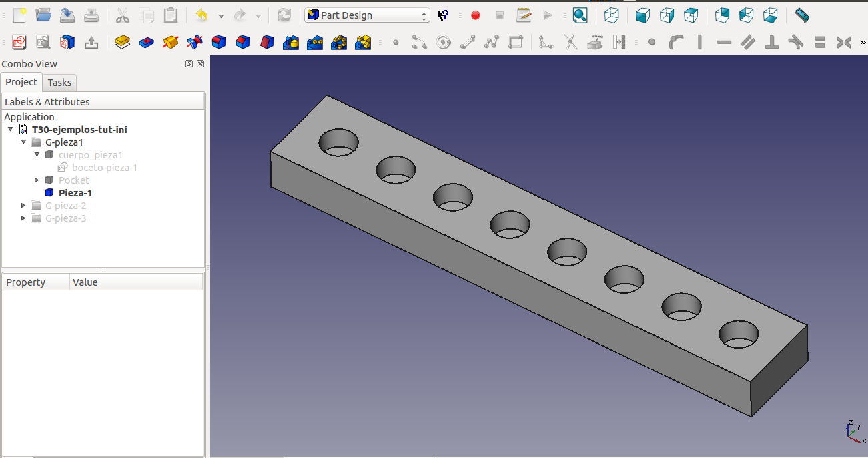Expand the Pocket tree node
This screenshot has height=458, width=868.
(x=37, y=180)
